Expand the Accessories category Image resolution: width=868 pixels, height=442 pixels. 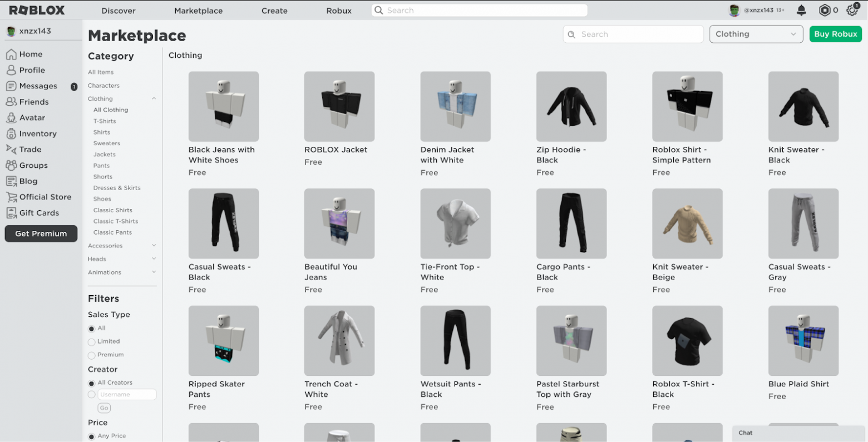point(154,246)
